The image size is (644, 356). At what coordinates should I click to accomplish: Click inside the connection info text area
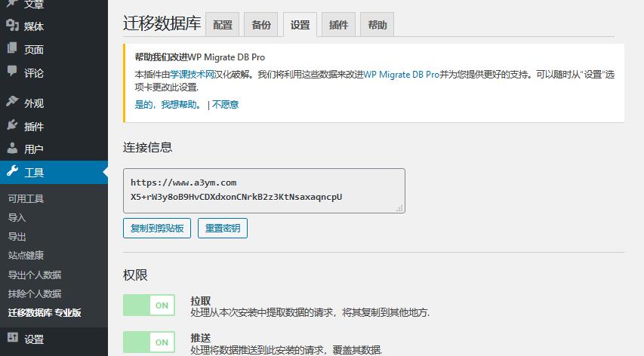(264, 191)
